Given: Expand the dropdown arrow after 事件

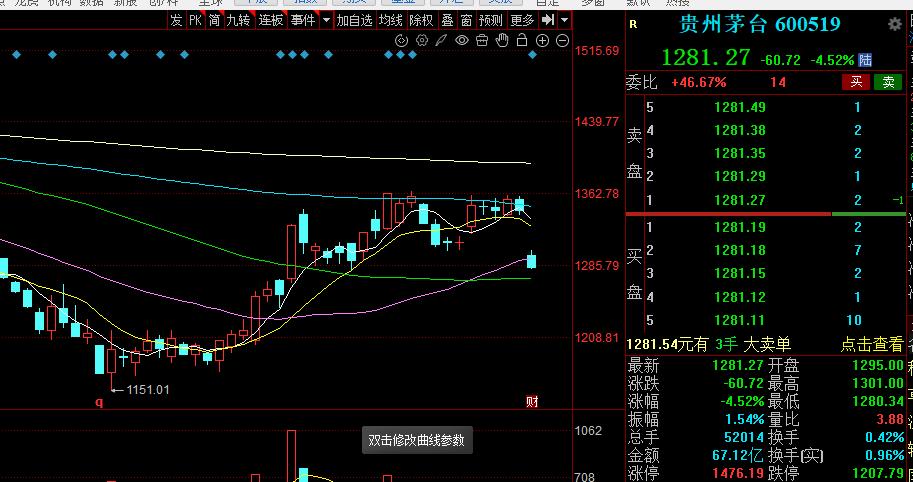Looking at the screenshot, I should click(327, 20).
